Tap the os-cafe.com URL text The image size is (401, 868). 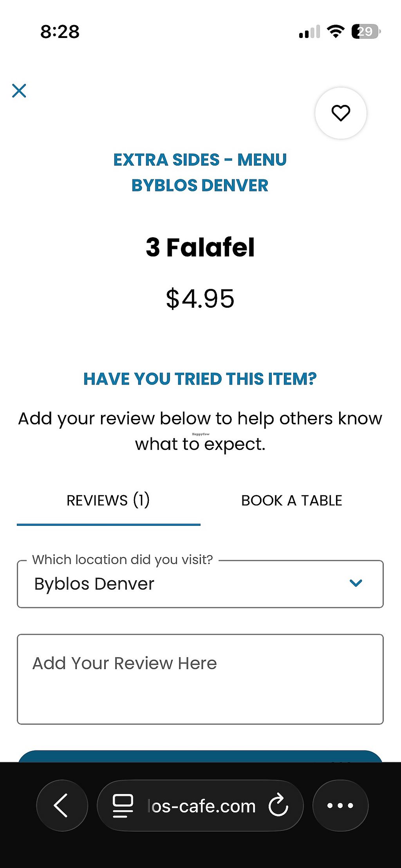202,806
